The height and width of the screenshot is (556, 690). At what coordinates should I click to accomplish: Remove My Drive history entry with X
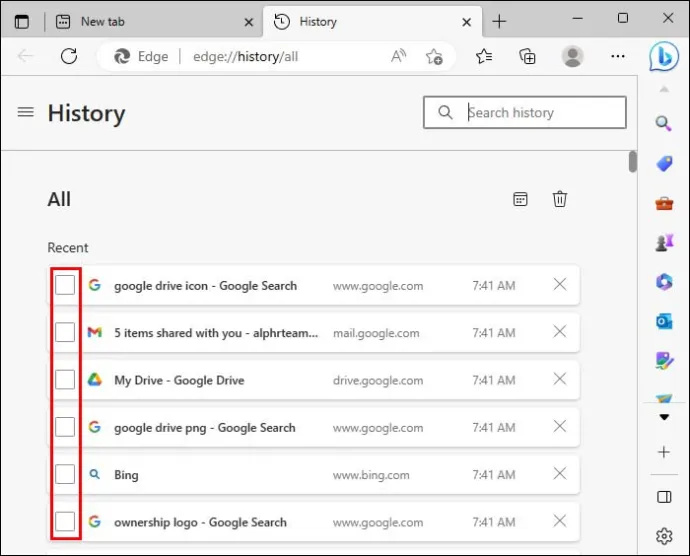coord(560,379)
